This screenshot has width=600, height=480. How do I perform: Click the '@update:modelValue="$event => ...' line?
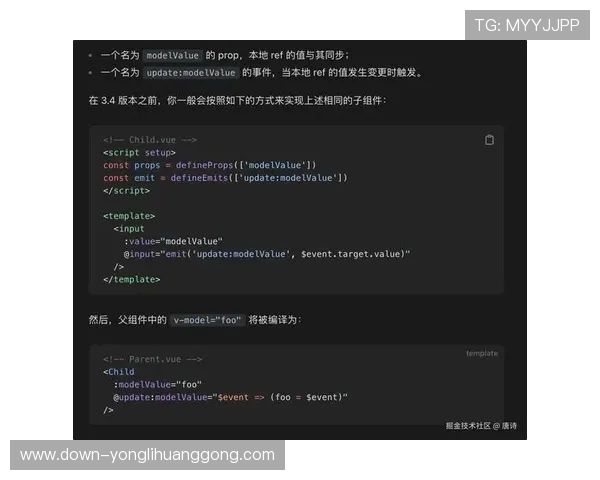coord(230,397)
